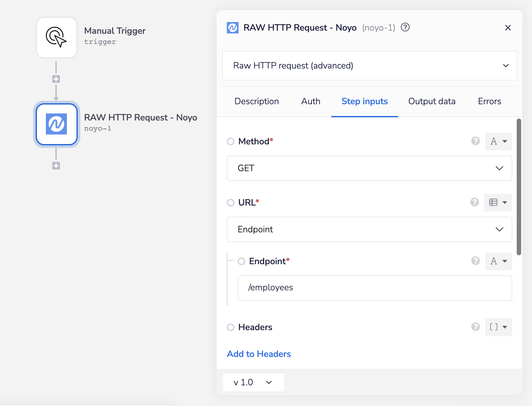
Task: Click the plus icon below the Noyo step
Action: 56,166
